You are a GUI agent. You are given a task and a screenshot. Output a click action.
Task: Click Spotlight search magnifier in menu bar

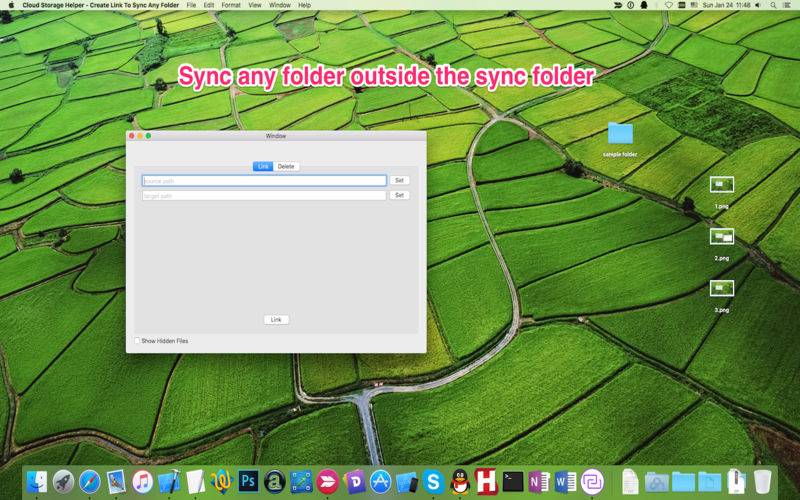click(x=773, y=5)
